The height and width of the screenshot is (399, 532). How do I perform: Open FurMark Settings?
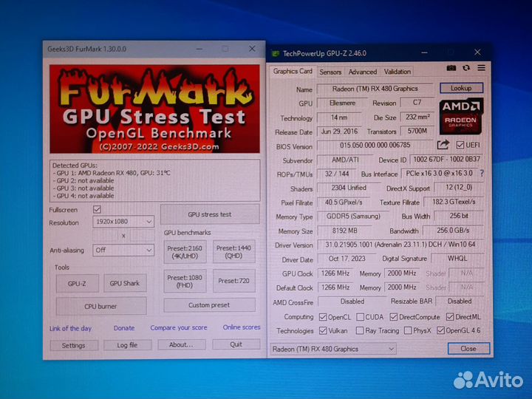(x=74, y=345)
